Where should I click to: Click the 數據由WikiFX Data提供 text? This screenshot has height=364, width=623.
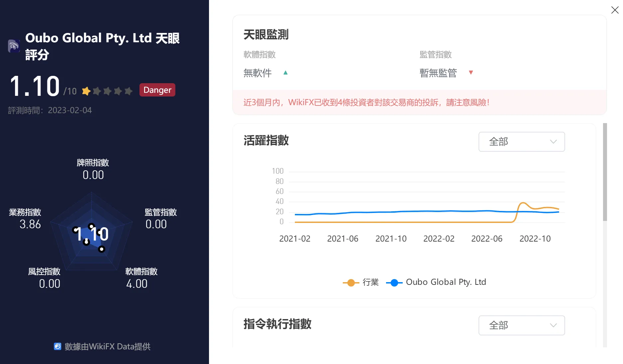click(107, 347)
